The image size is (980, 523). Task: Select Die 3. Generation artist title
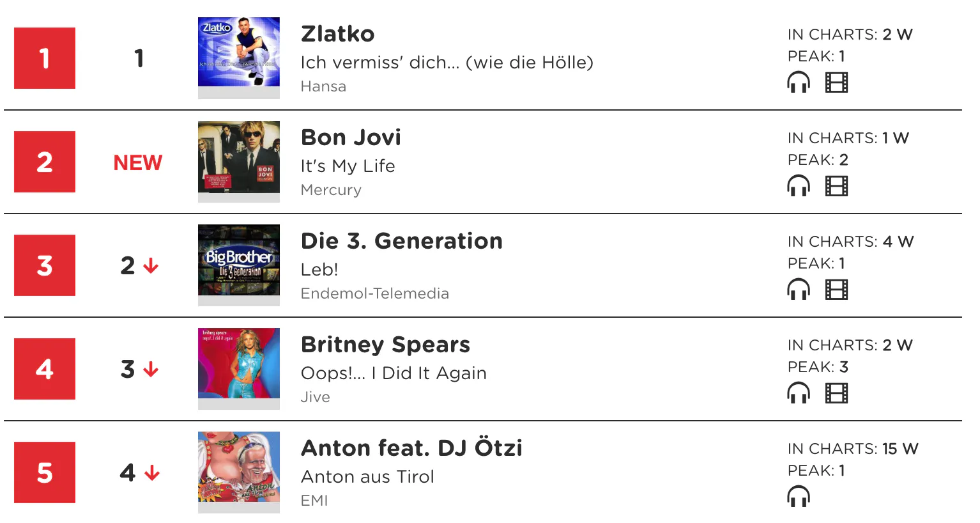click(x=402, y=241)
